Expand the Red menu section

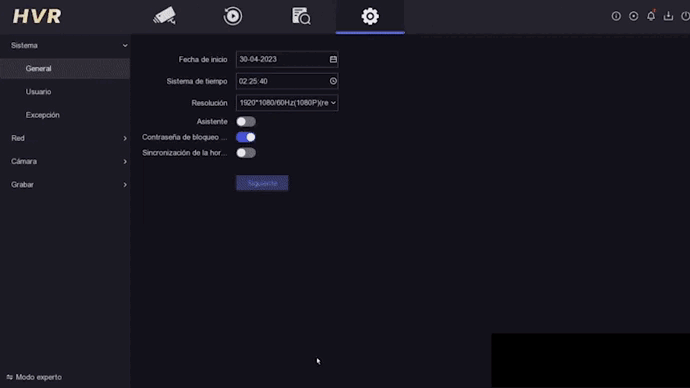65,138
